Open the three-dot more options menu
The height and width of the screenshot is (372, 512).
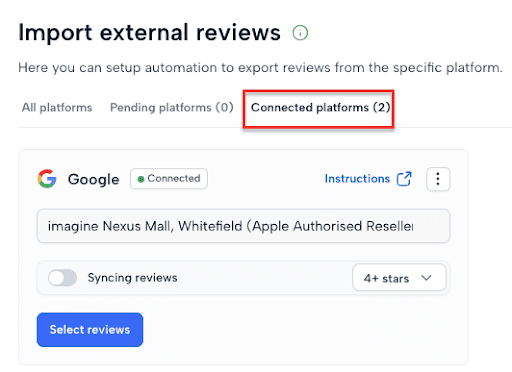click(x=438, y=179)
